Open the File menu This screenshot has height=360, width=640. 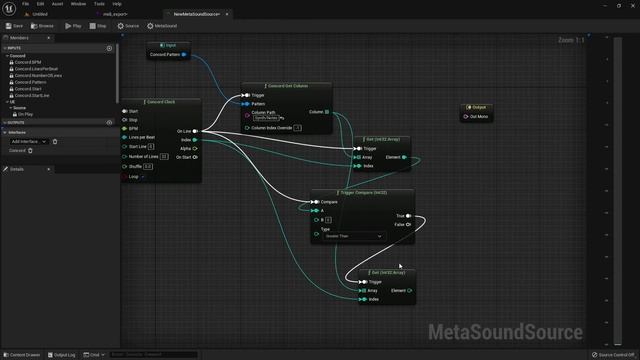tap(25, 4)
